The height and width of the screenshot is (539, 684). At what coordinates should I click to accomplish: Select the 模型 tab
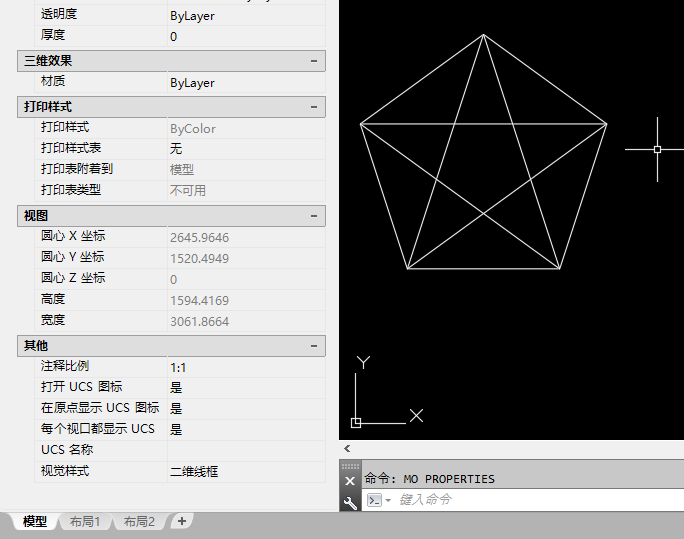[34, 522]
